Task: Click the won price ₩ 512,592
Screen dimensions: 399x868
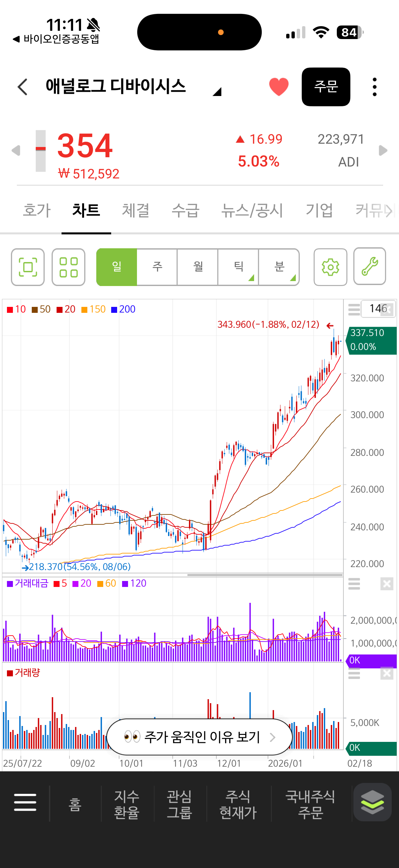Action: coord(89,174)
